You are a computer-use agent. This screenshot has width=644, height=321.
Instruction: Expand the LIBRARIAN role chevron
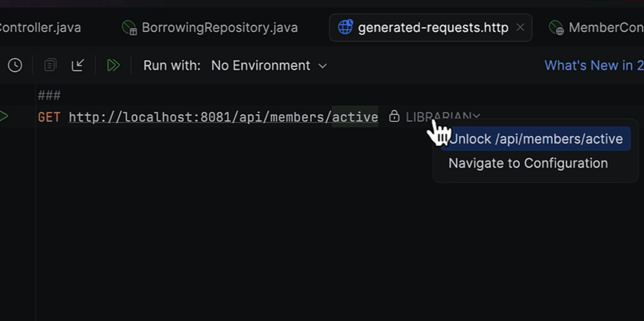[476, 117]
